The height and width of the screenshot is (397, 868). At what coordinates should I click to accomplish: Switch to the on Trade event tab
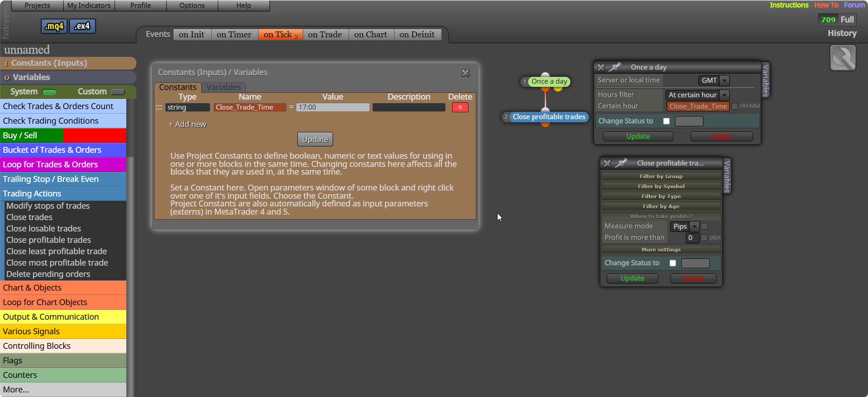click(325, 35)
